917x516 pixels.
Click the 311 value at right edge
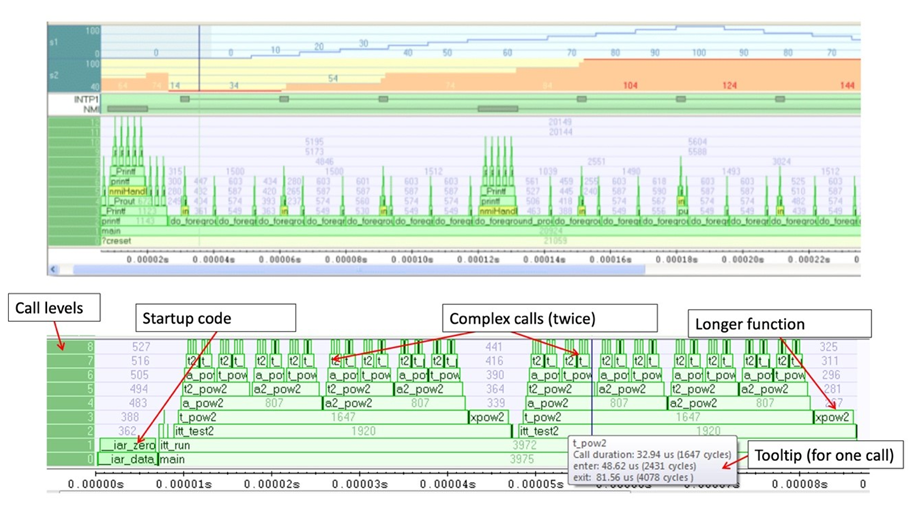pyautogui.click(x=829, y=361)
